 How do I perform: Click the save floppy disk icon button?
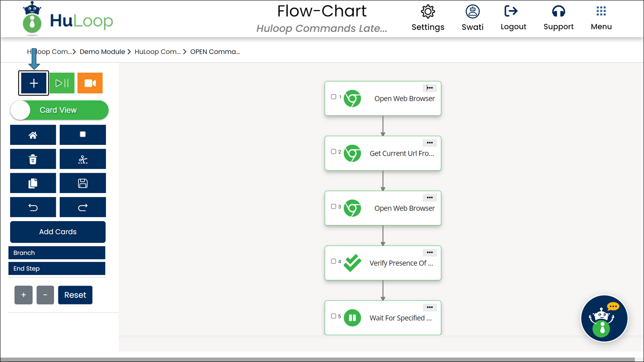pos(83,183)
